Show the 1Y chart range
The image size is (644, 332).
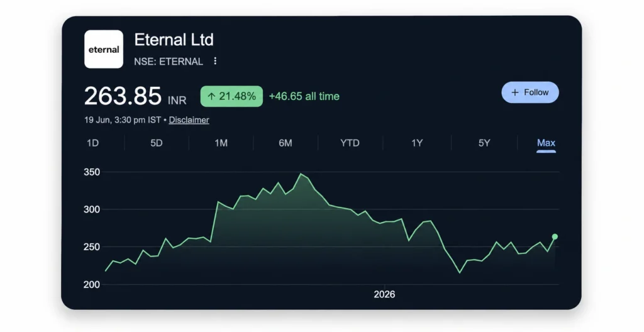click(417, 143)
